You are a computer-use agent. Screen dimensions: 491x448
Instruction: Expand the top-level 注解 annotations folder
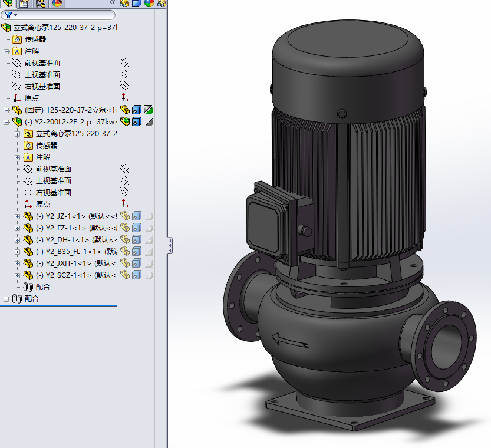[x=6, y=51]
